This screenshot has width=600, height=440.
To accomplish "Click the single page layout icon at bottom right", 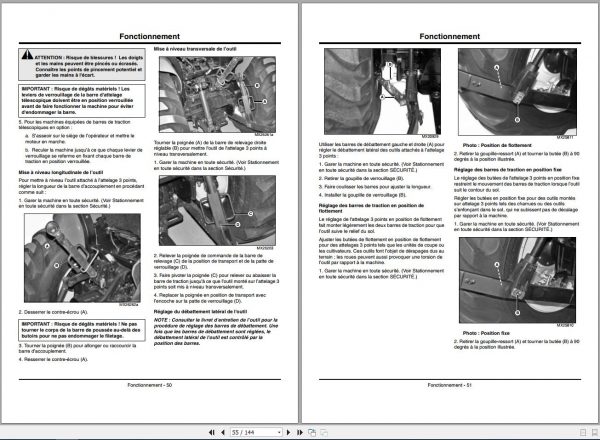I will (583, 432).
